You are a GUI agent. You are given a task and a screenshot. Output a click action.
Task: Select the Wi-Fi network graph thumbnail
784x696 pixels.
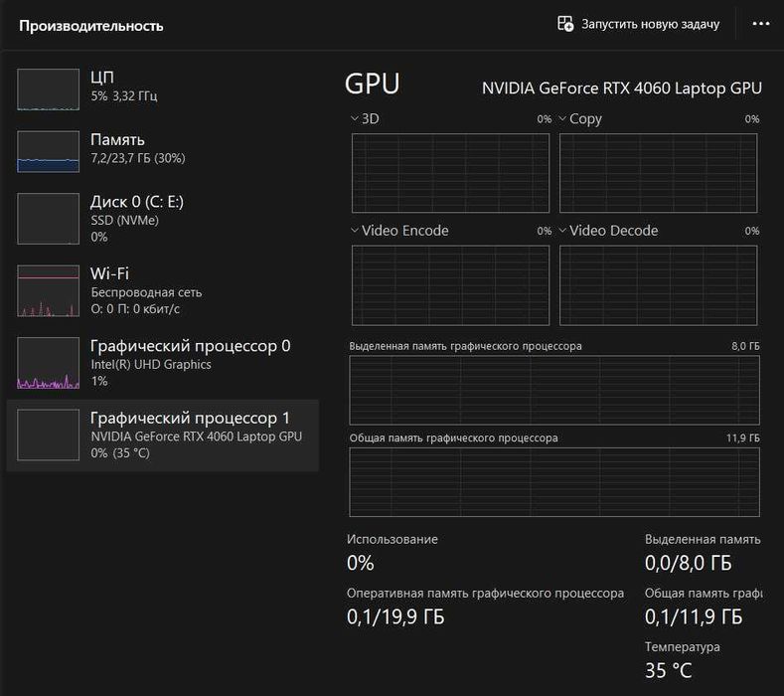[48, 290]
